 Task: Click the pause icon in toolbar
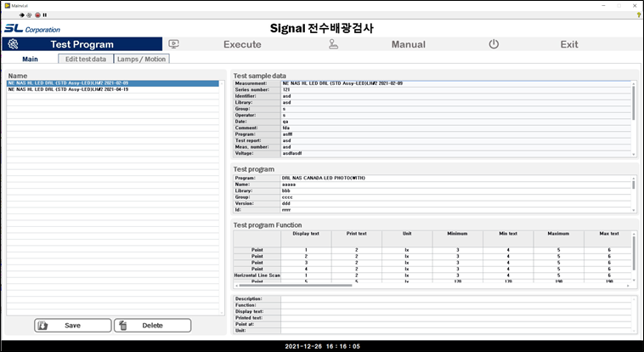click(x=45, y=14)
